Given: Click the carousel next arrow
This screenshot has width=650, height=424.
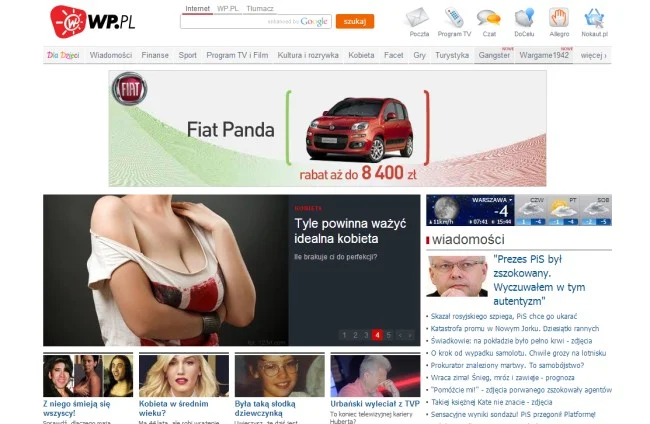Looking at the screenshot, I should point(410,335).
